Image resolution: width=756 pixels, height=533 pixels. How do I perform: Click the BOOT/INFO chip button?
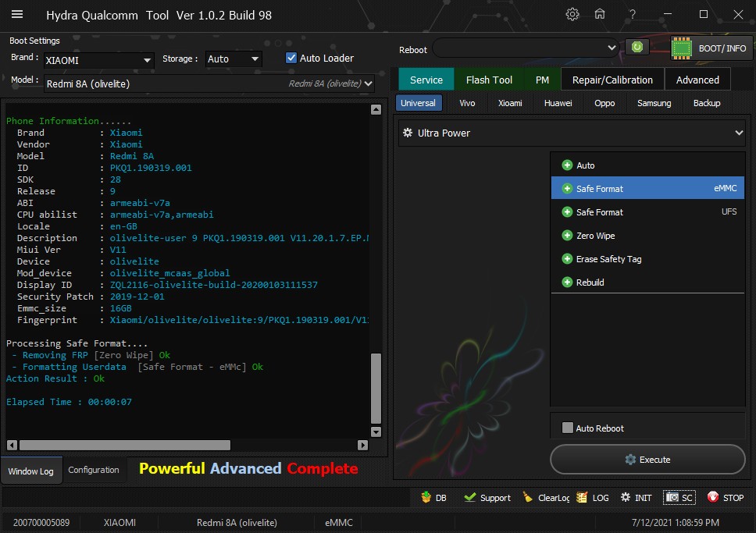711,48
